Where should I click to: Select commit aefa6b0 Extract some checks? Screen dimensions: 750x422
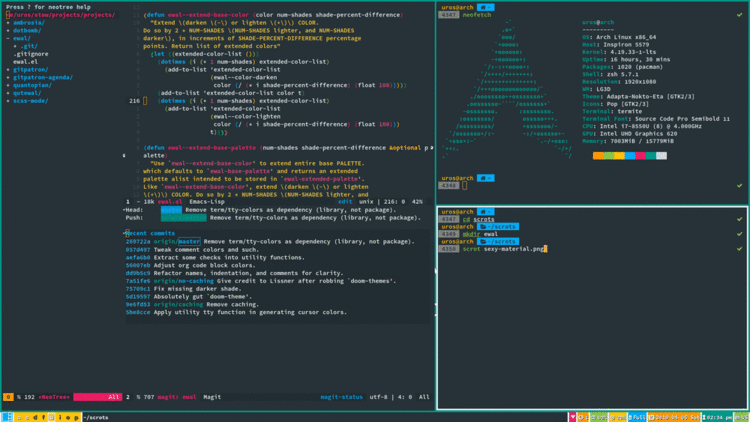215,257
